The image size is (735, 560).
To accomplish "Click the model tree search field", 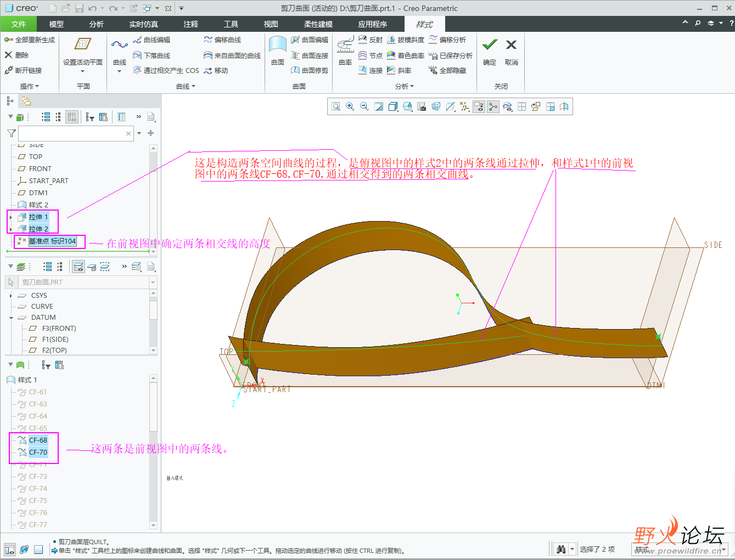I will [76, 133].
